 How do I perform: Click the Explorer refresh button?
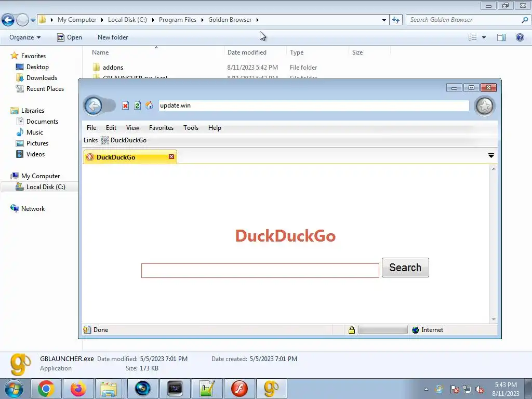396,20
